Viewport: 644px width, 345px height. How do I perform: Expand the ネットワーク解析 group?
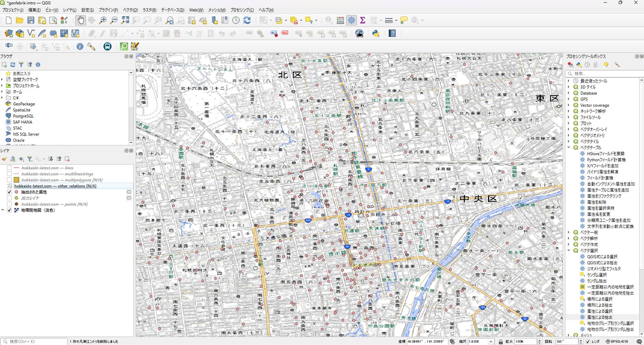tap(569, 111)
